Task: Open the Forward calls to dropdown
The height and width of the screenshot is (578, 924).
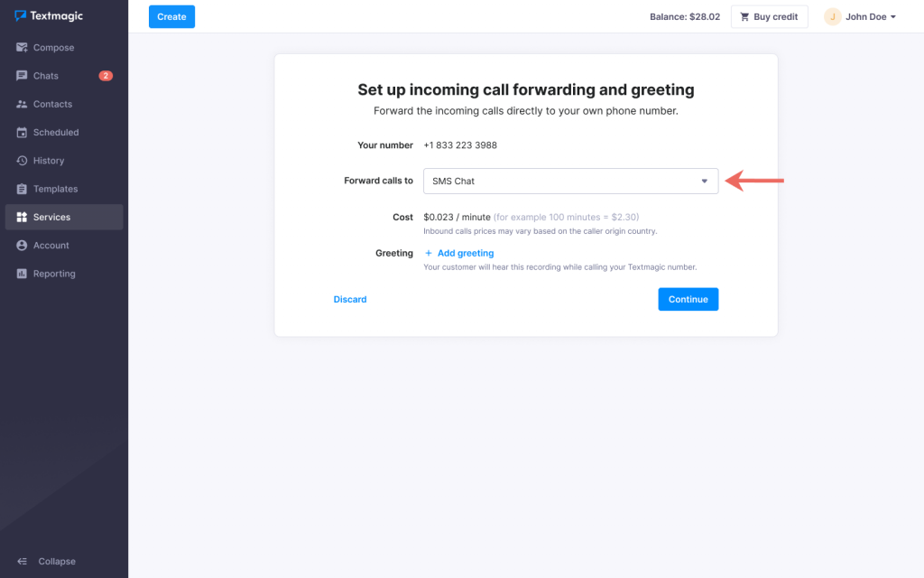Action: (x=570, y=181)
